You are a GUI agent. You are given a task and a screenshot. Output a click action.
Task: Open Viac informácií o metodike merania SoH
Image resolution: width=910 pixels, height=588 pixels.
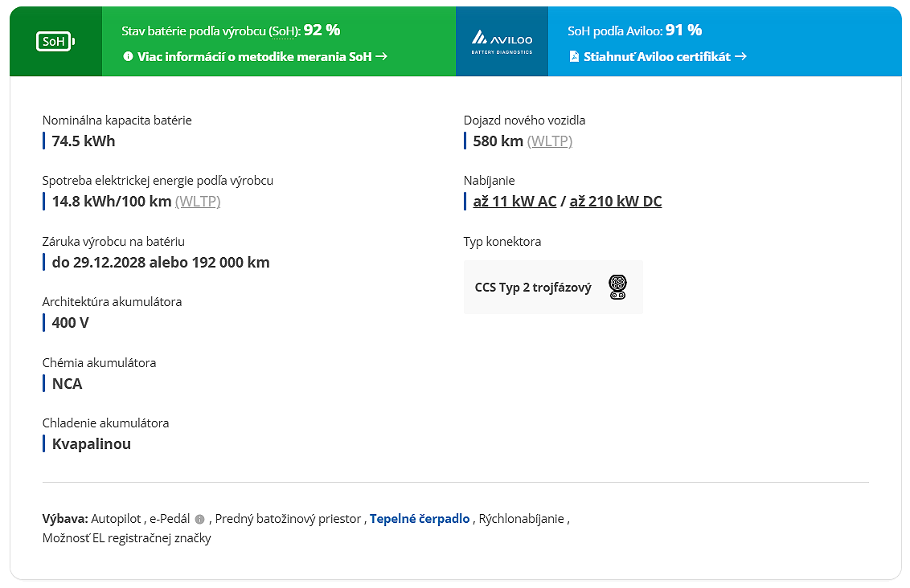pos(255,56)
